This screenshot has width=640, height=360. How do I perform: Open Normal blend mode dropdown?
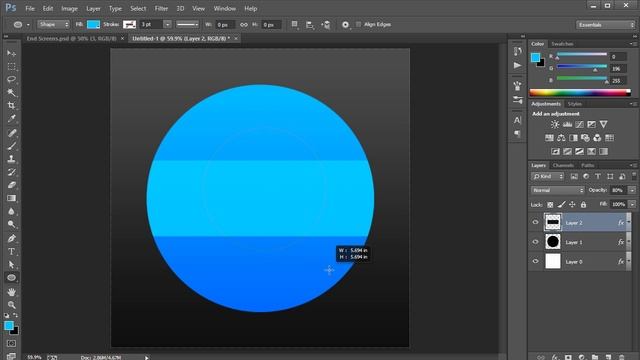(558, 190)
